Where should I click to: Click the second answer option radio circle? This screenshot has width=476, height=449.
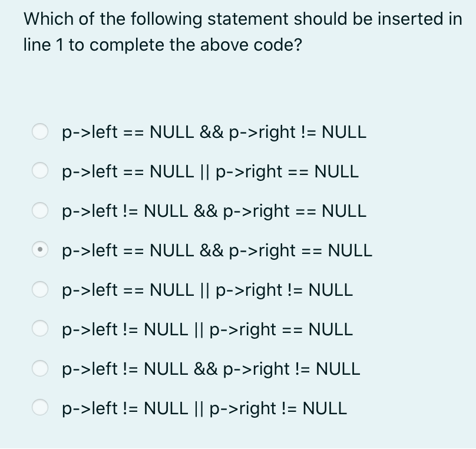(x=40, y=171)
